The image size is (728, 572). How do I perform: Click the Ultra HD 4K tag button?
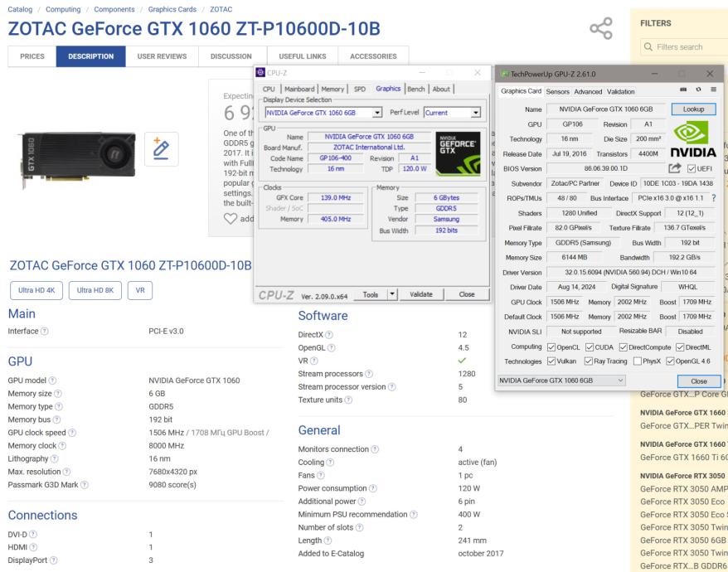tap(36, 290)
